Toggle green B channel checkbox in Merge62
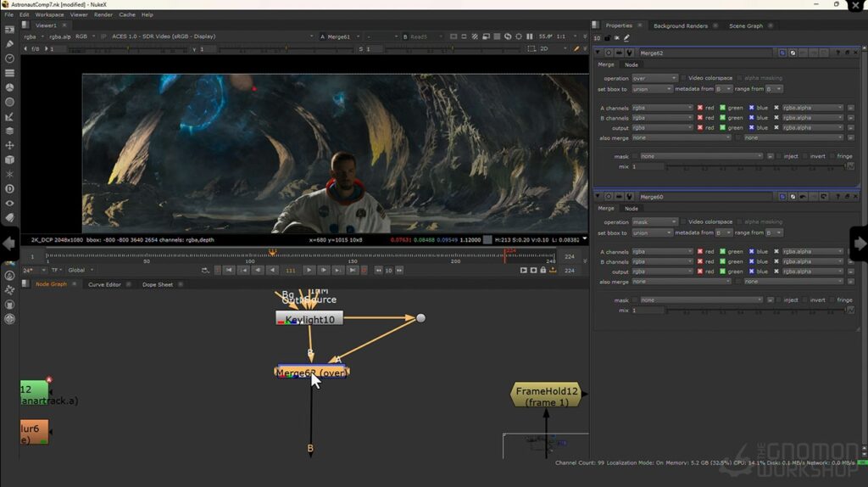The width and height of the screenshot is (868, 487). click(x=722, y=118)
